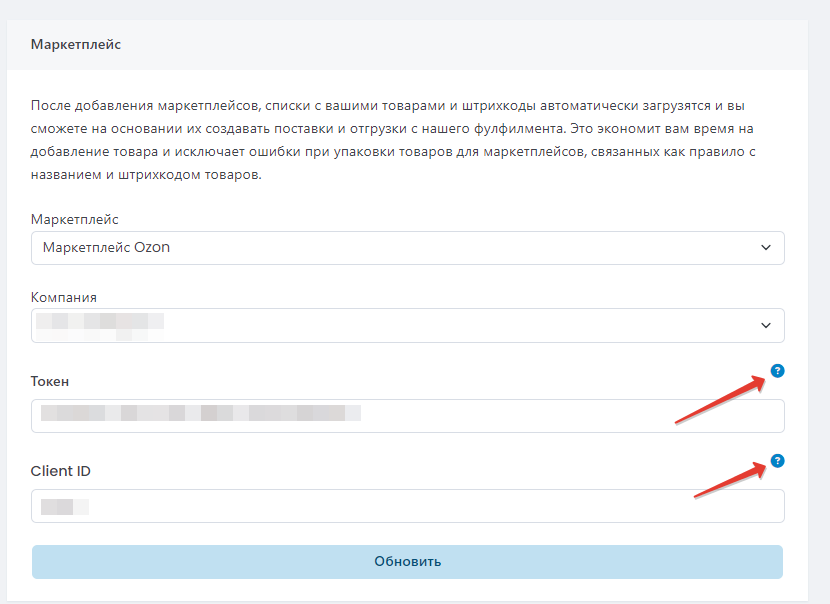The image size is (830, 604).
Task: Click the help icon above the Токен field
Action: click(778, 371)
